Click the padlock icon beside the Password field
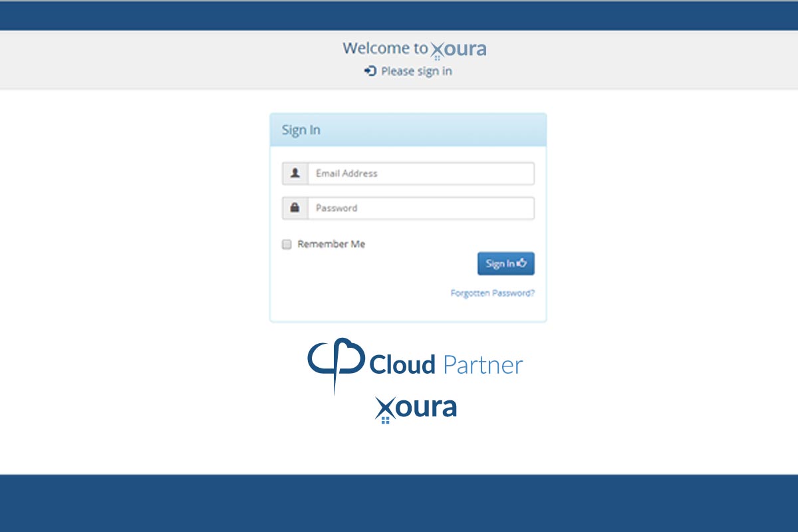 [295, 207]
